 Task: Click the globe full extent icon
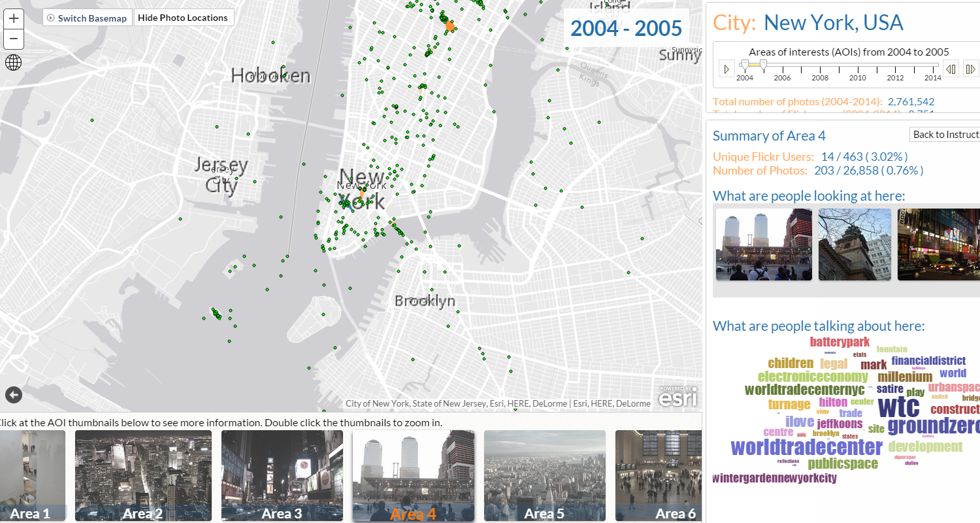tap(14, 62)
